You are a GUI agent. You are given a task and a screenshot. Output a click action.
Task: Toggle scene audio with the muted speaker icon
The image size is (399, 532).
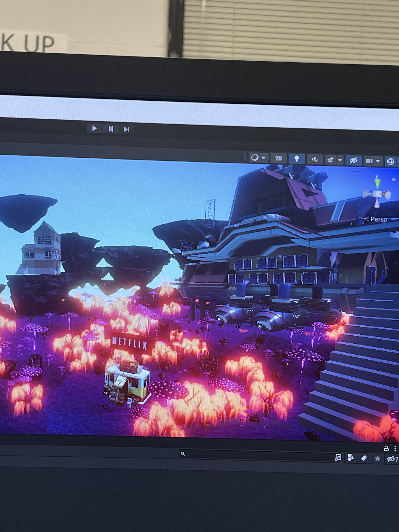point(315,160)
